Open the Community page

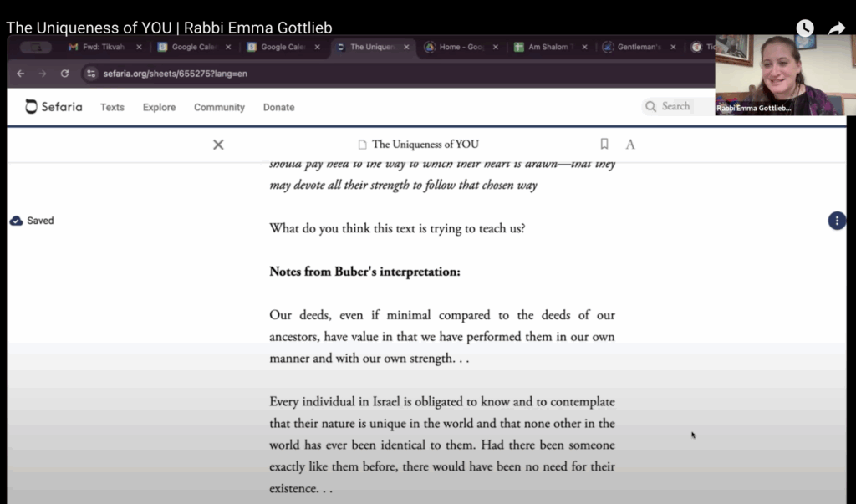[219, 107]
